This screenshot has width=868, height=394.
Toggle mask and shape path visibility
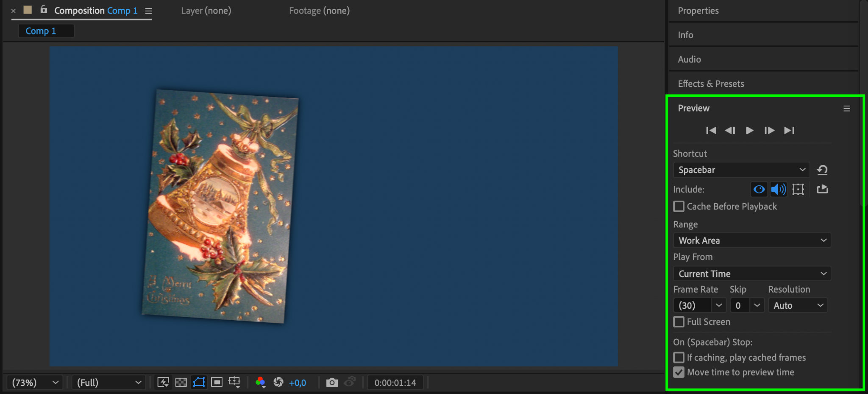coord(199,383)
